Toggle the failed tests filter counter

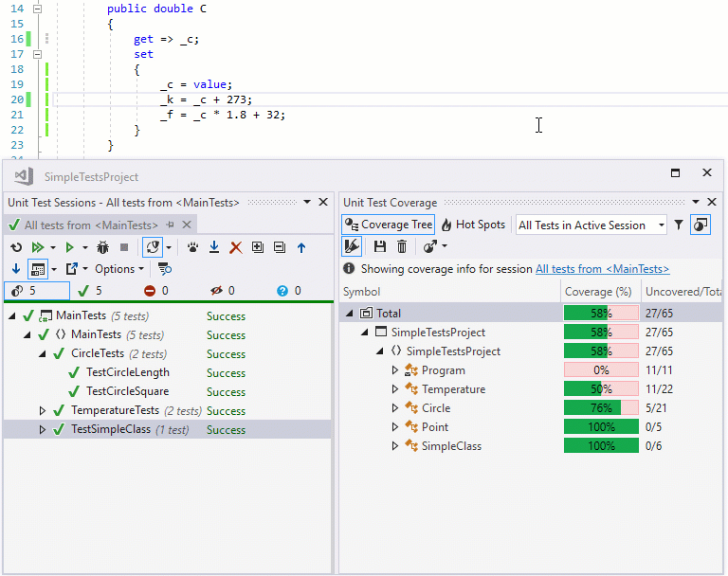[155, 291]
